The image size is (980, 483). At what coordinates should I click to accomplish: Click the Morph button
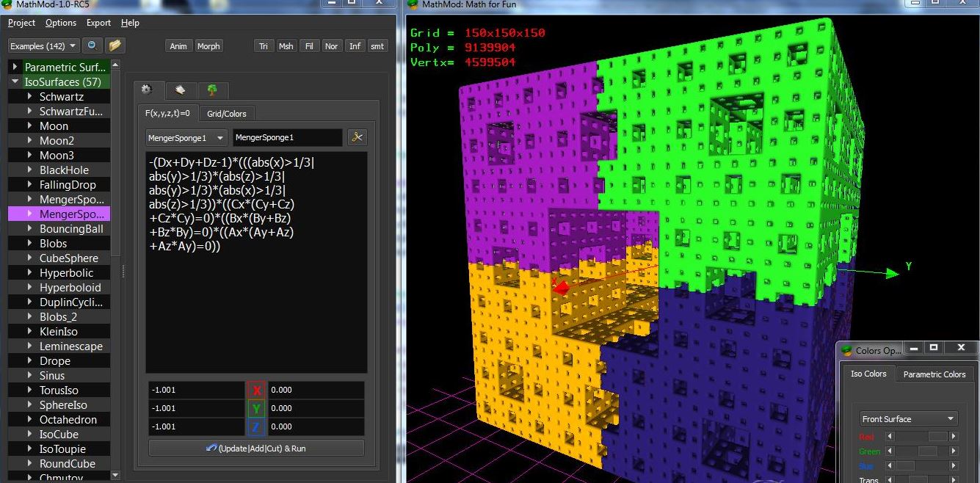pyautogui.click(x=208, y=46)
